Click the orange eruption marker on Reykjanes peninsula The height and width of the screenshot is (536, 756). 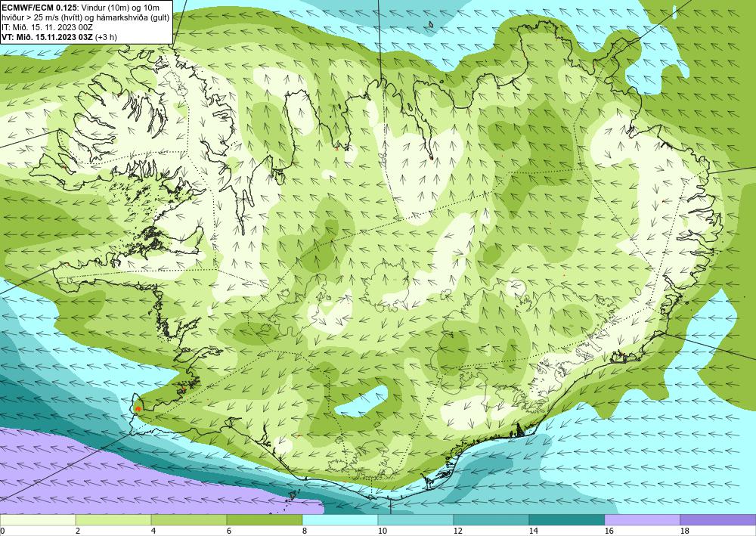[138, 408]
